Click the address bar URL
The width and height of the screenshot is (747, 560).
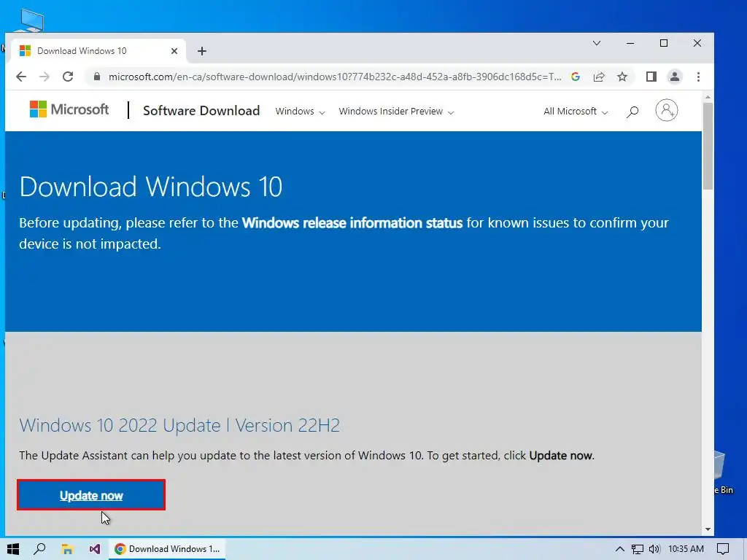[x=334, y=77]
